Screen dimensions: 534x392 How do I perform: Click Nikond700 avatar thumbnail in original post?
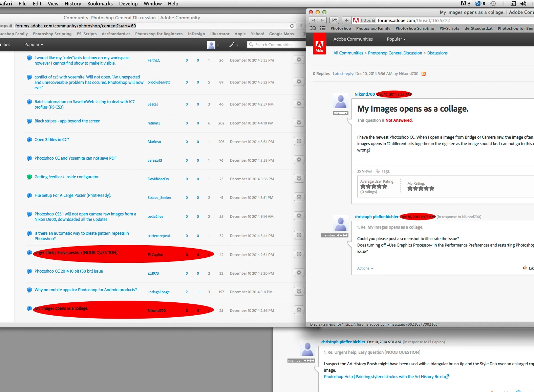coord(340,101)
